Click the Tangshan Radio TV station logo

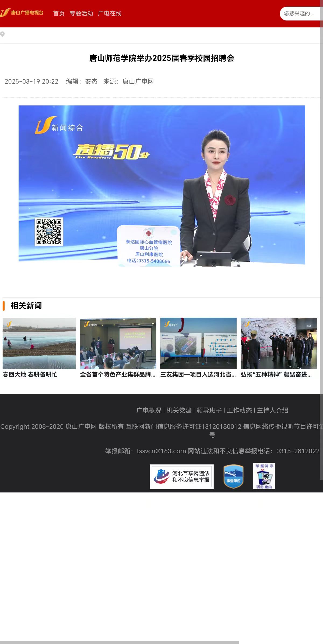pyautogui.click(x=22, y=13)
